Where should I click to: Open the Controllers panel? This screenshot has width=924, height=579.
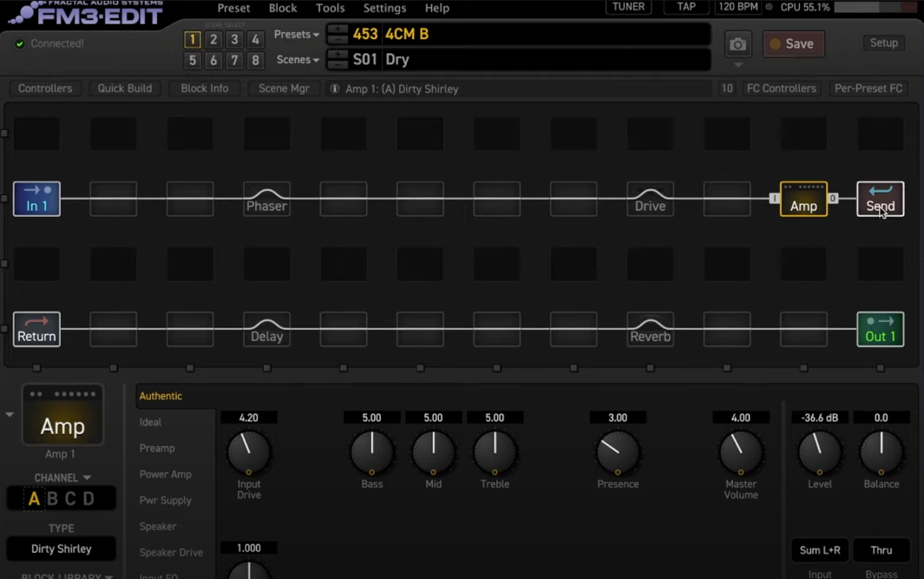click(x=45, y=89)
